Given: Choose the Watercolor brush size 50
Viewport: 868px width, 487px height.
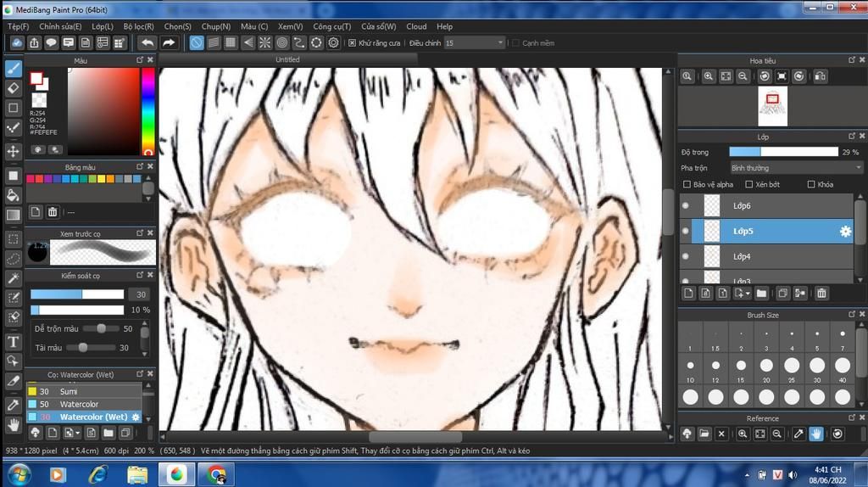Looking at the screenshot, I should (x=84, y=404).
